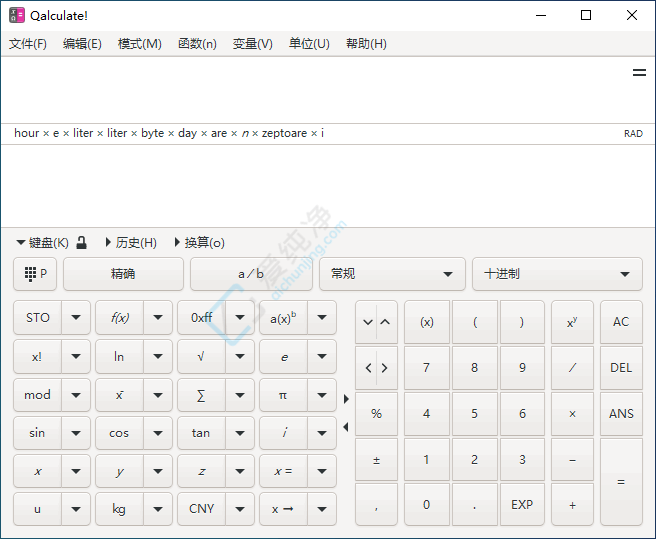
Task: Collapse the 键盘(K) keypad section
Action: tap(42, 243)
